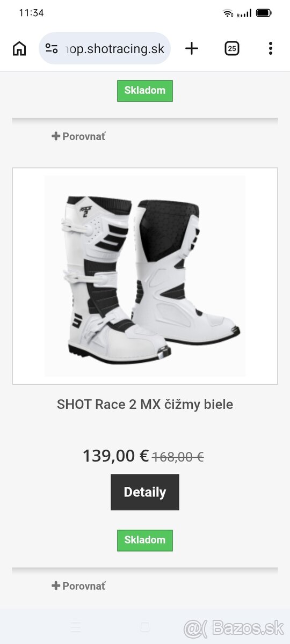Tap the plus icon beside lower Porovnať
The image size is (290, 644).
pos(56,586)
